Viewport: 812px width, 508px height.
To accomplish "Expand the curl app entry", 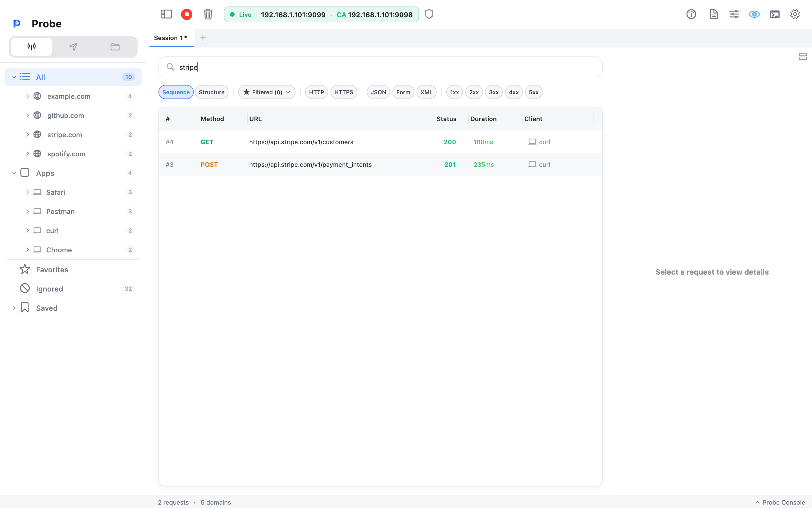I will [28, 231].
